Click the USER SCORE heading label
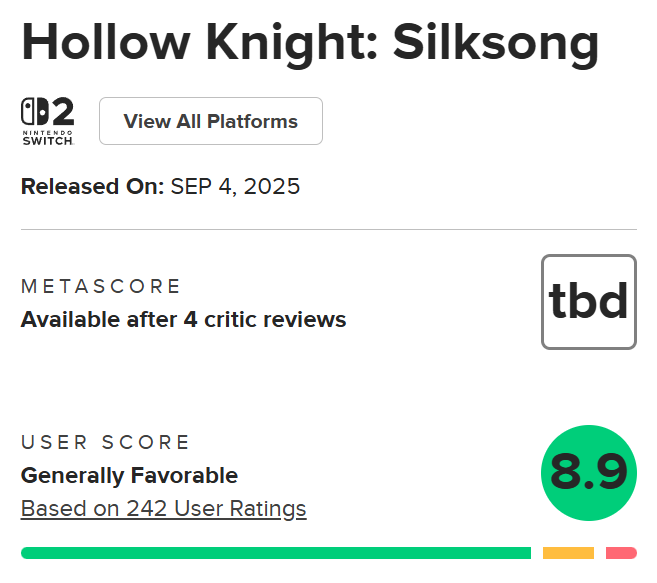Screen dimensions: 657x583 pyautogui.click(x=105, y=442)
